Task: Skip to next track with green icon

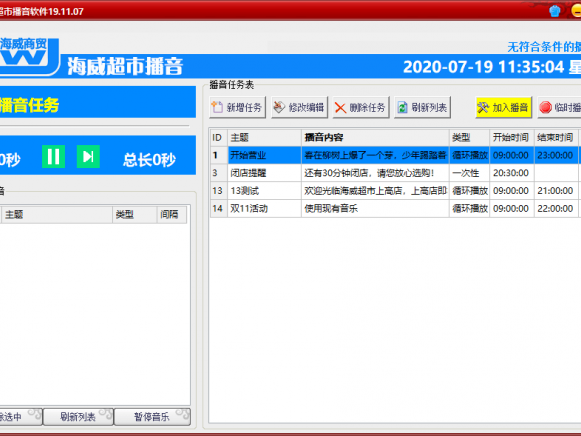Action: [88, 157]
